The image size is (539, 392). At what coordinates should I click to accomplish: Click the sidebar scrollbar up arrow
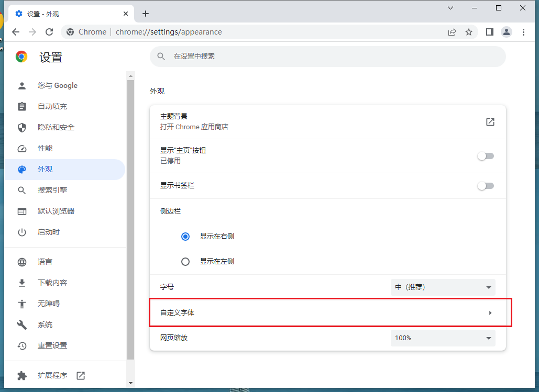tap(130, 75)
